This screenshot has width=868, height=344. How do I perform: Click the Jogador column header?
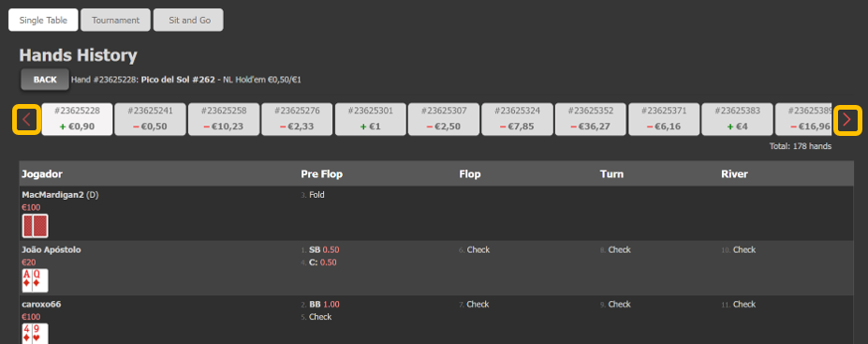pos(42,174)
